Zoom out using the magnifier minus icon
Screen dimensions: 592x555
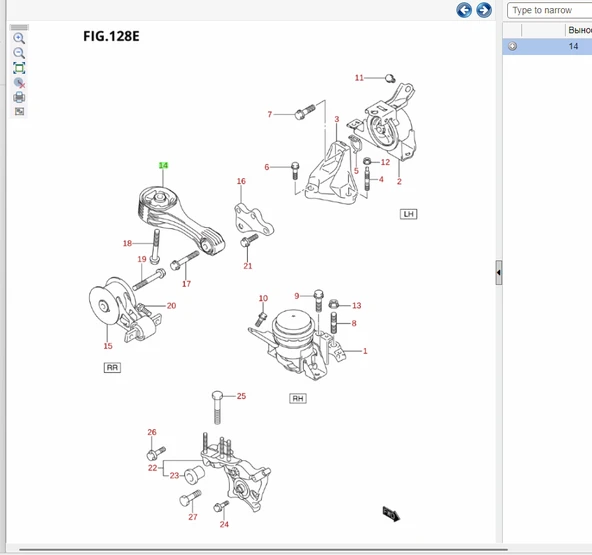[19, 53]
